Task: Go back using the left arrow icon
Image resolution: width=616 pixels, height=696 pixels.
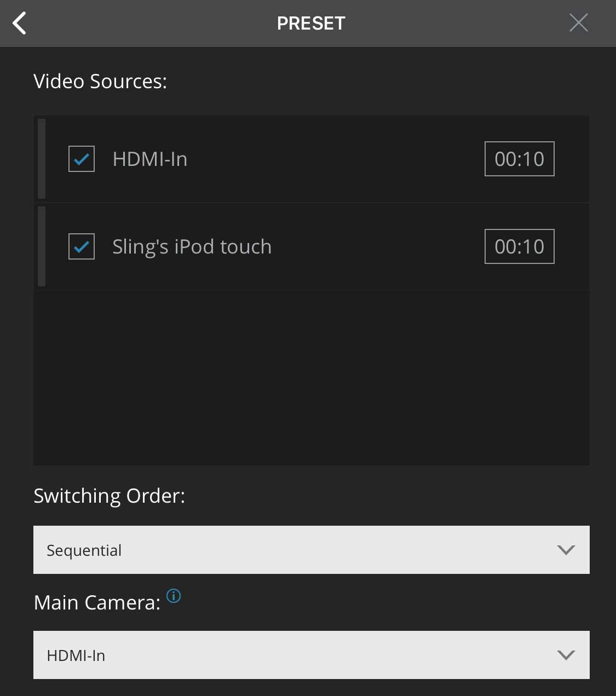Action: (x=19, y=24)
